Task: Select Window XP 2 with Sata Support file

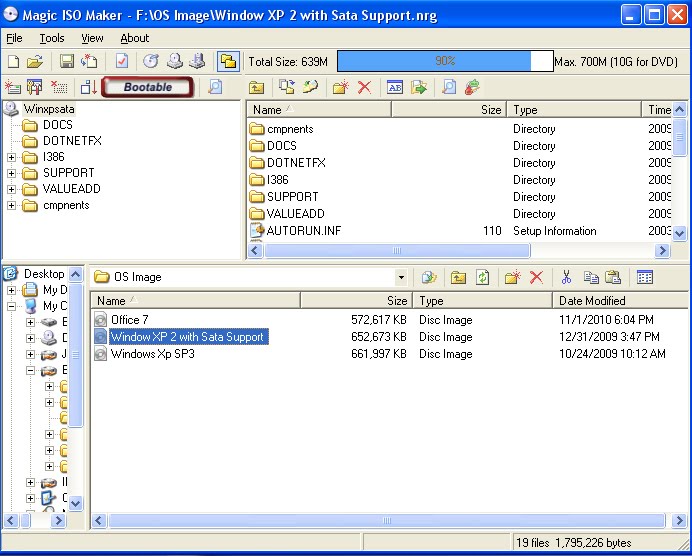Action: click(188, 337)
